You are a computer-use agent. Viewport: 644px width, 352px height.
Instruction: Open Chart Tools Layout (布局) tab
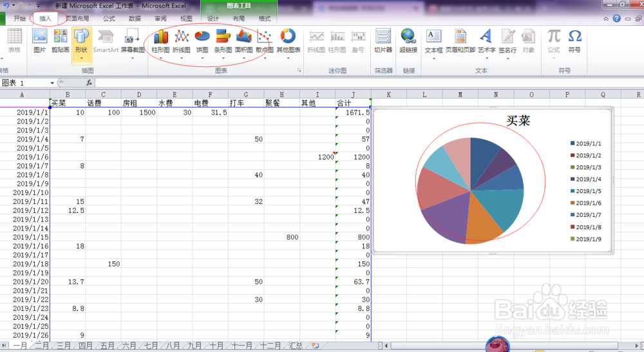(x=239, y=19)
